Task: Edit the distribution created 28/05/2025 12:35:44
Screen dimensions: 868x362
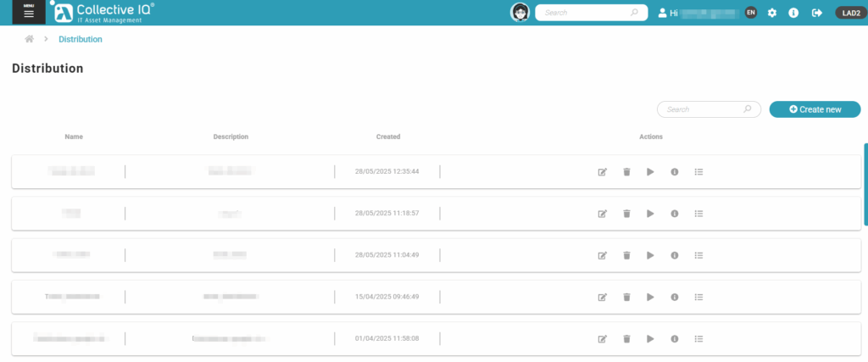Action: [602, 171]
